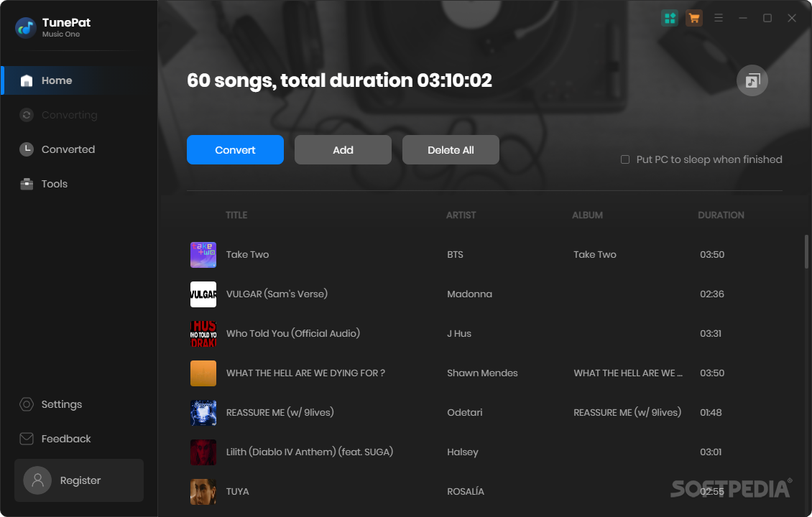
Task: Select title WHAT THE HELL ARE WE DYING FOR ?
Action: (305, 373)
